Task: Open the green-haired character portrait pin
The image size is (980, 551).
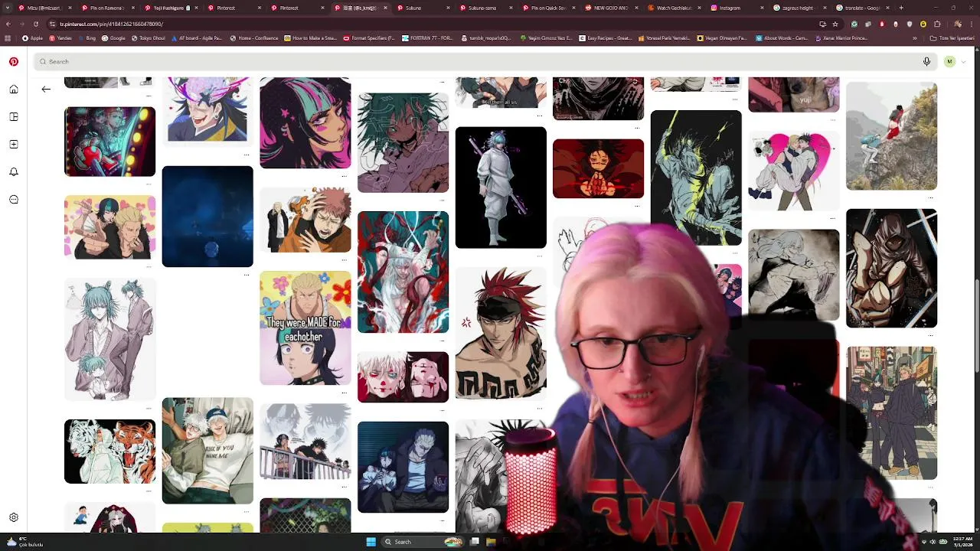Action: 403,143
